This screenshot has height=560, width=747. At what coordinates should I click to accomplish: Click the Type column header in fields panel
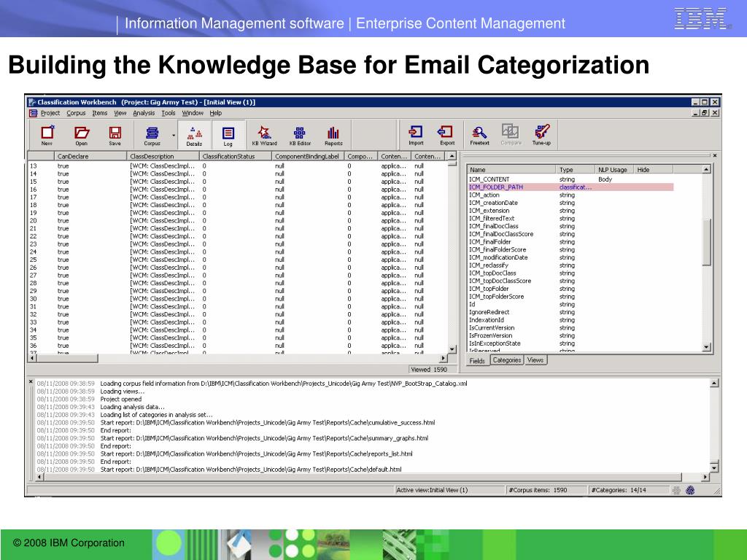[x=575, y=169]
